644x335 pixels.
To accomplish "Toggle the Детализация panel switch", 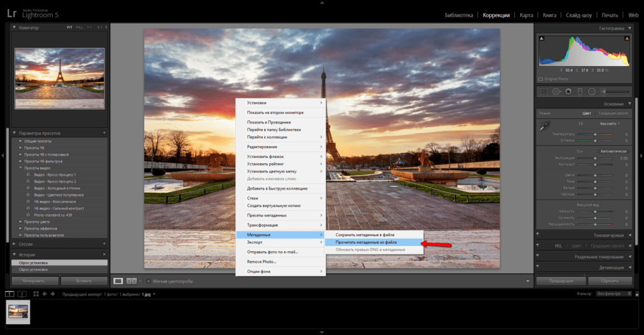I will coord(537,267).
